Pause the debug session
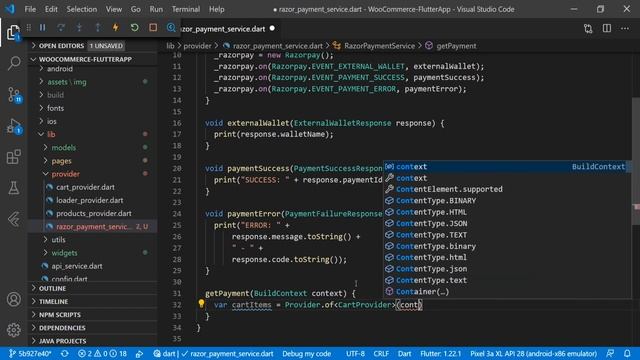The height and width of the screenshot is (360, 640). [x=42, y=28]
